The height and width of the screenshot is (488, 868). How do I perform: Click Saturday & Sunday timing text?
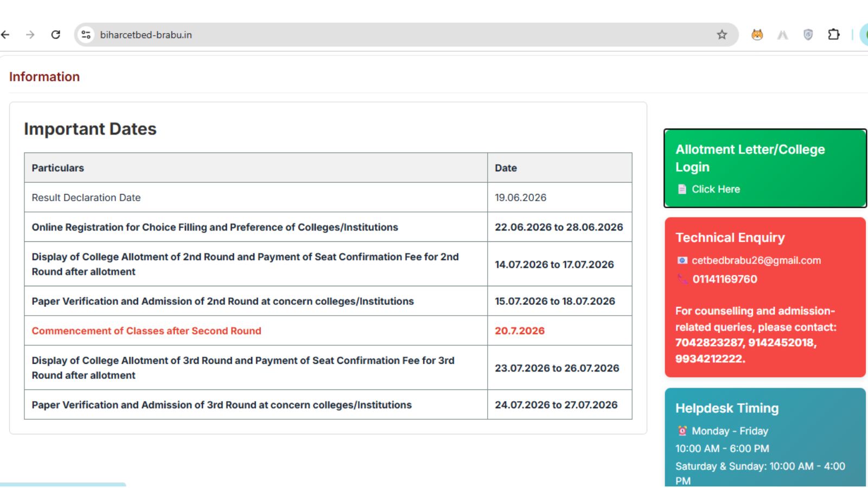point(760,473)
